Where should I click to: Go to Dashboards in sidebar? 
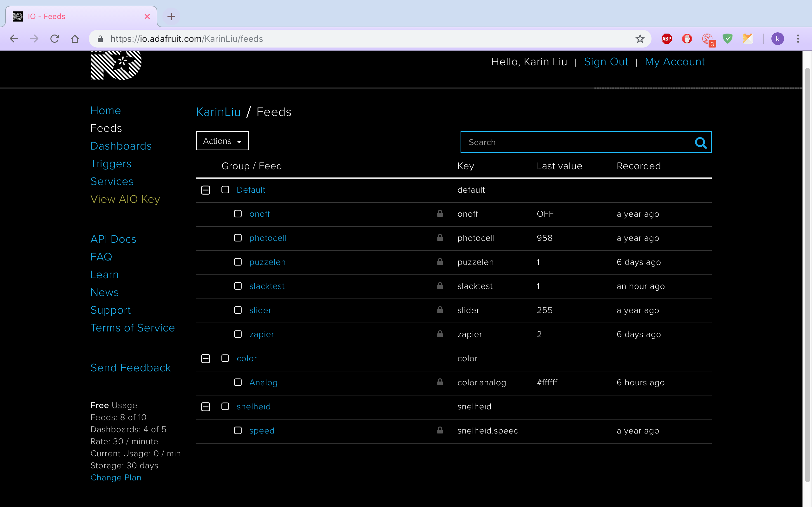click(x=121, y=146)
